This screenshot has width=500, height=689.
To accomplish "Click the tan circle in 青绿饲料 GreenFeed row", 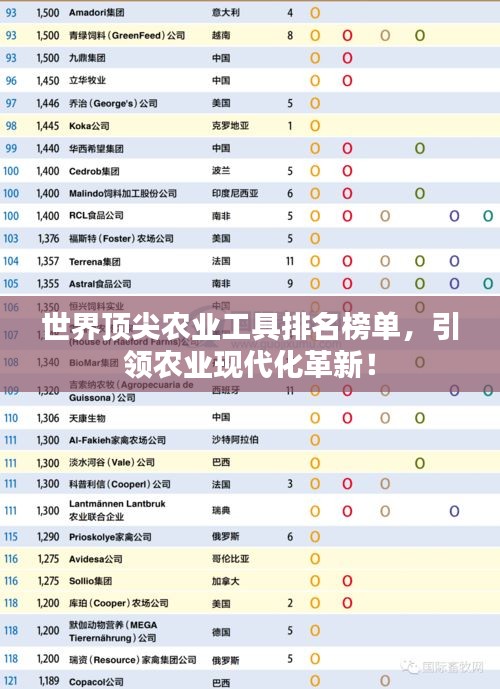I will click(385, 35).
